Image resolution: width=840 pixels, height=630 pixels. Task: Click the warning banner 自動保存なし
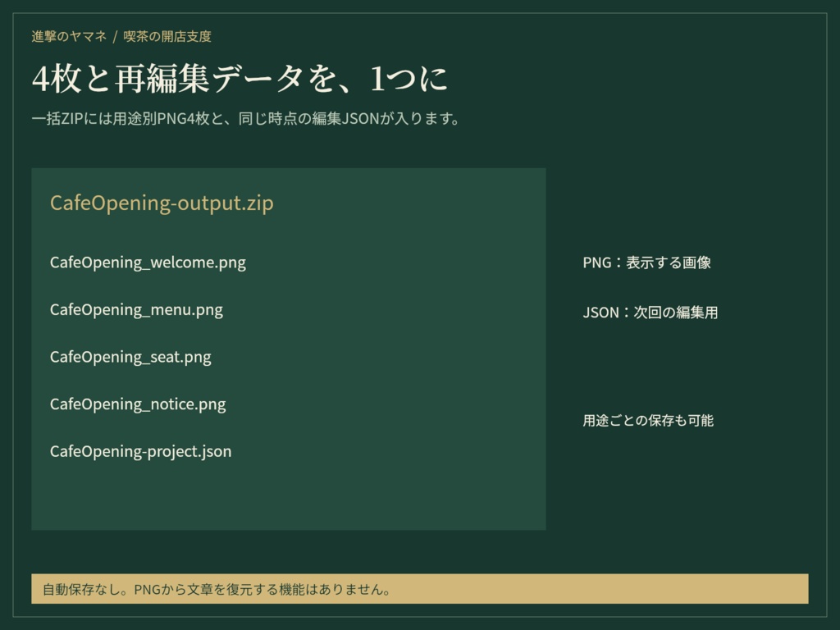tap(420, 589)
